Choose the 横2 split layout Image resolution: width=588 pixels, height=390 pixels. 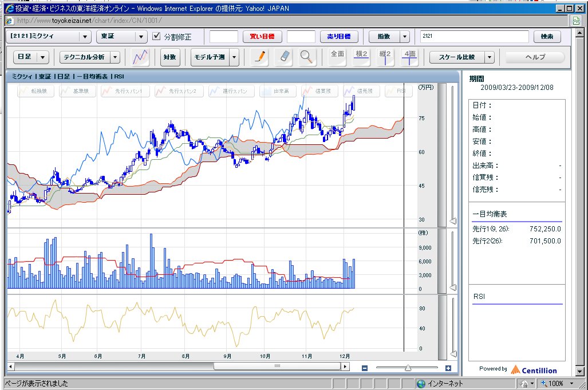361,56
